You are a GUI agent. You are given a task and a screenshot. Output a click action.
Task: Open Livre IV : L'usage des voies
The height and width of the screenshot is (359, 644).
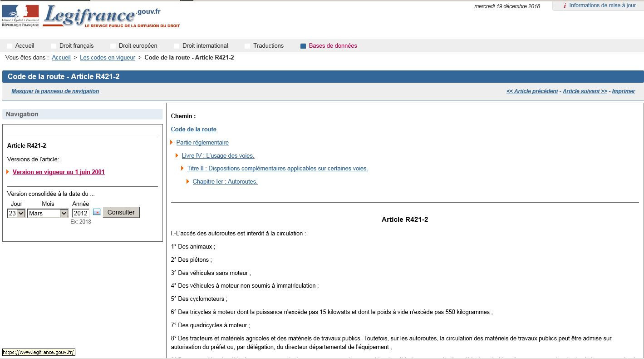tap(218, 156)
